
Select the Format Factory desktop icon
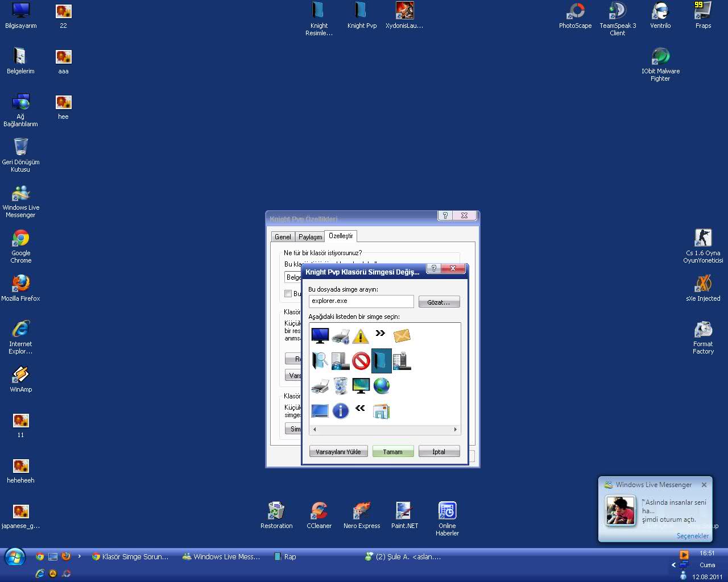703,337
